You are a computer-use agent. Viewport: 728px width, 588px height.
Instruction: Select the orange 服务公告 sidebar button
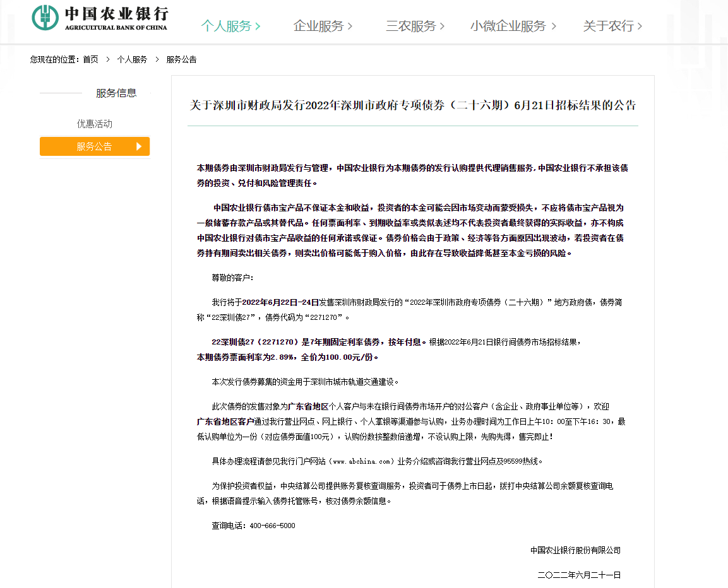[x=95, y=146]
